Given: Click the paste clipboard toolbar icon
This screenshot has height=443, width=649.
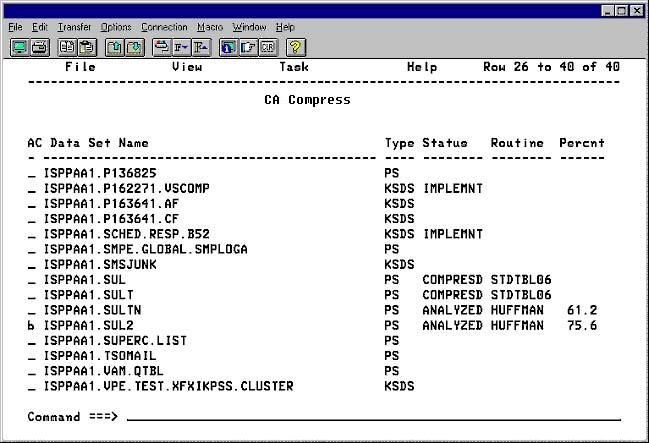Looking at the screenshot, I should pos(87,47).
